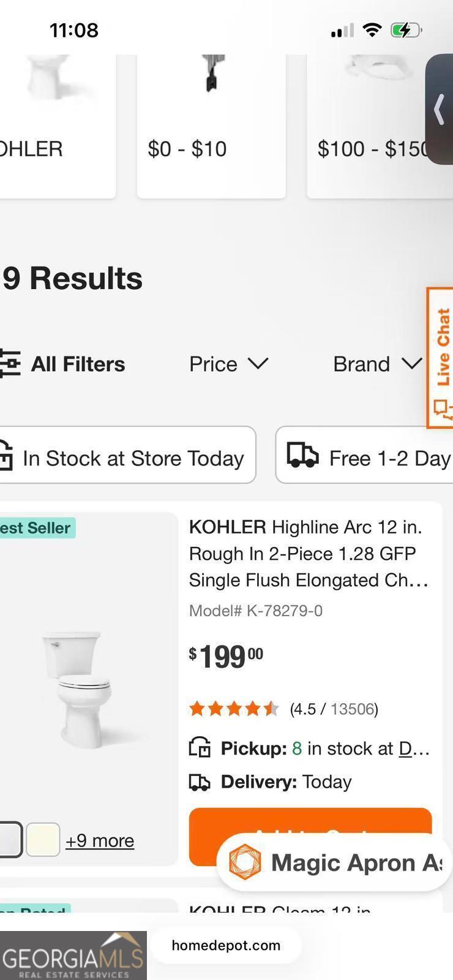Tap the Georgia MLS logo
The height and width of the screenshot is (980, 453).
73,956
